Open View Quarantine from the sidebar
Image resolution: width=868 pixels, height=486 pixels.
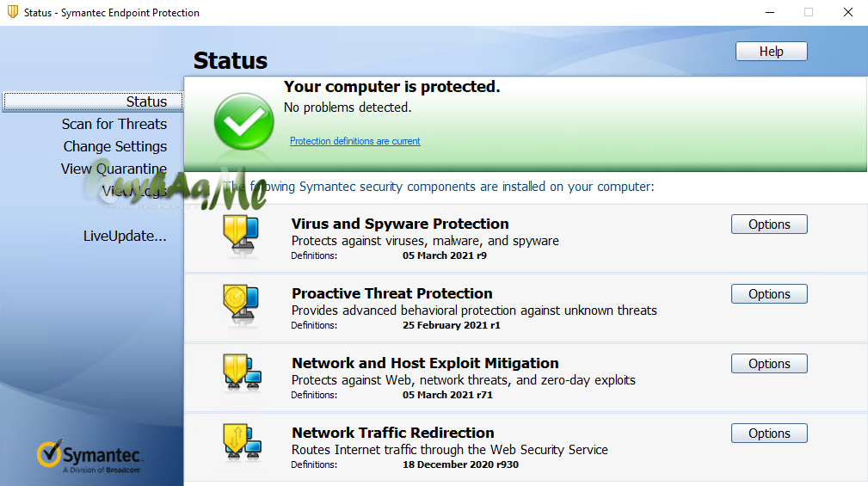pyautogui.click(x=114, y=169)
